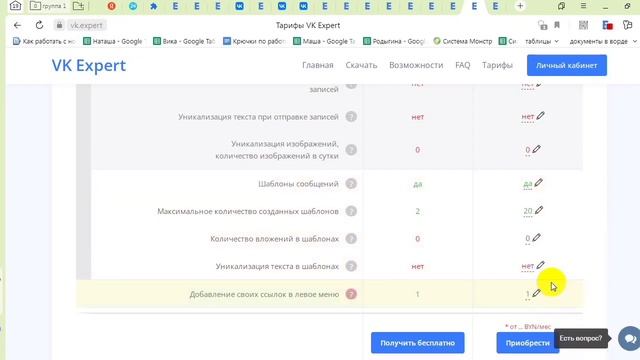Viewport: 640px width, 360px height.
Task: Click editable value '20' for created templates
Action: [528, 211]
